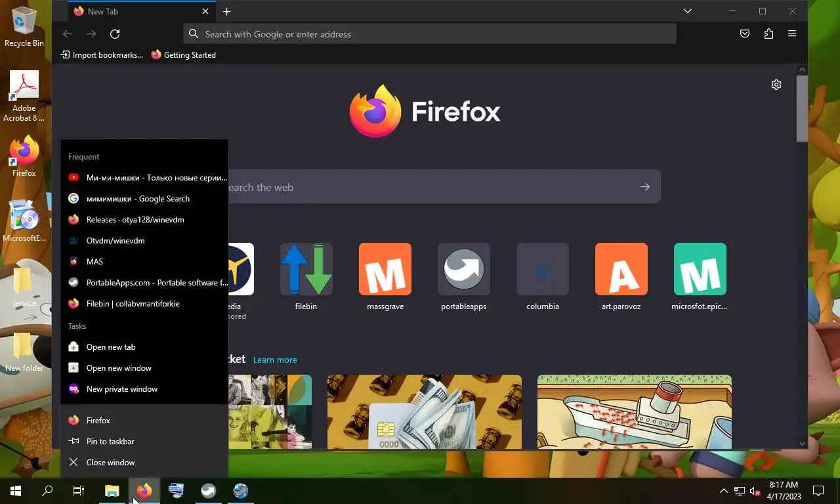
Task: Open the massgrave shortcut tile
Action: (385, 277)
